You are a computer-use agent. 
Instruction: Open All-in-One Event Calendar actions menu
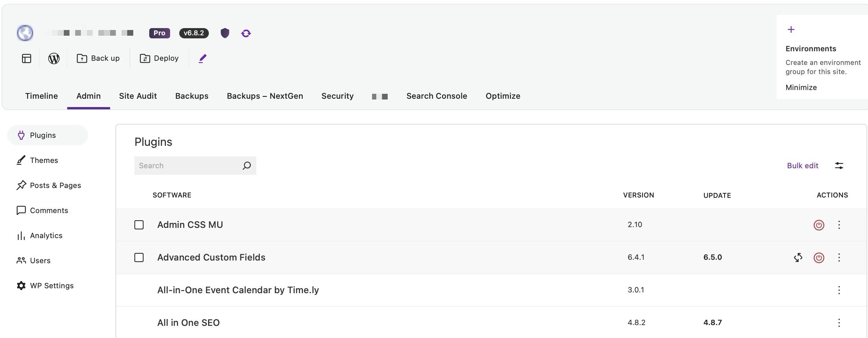[x=839, y=290]
